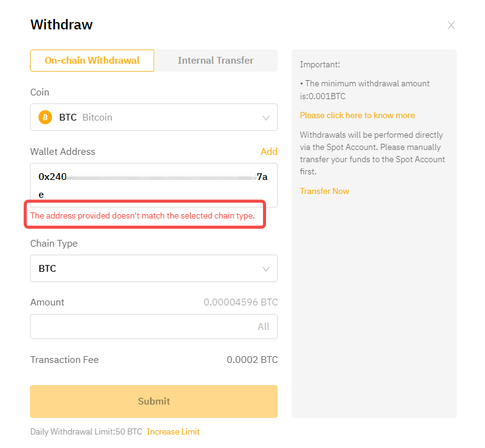
Task: Switch to On-chain Withdrawal tab
Action: 92,61
